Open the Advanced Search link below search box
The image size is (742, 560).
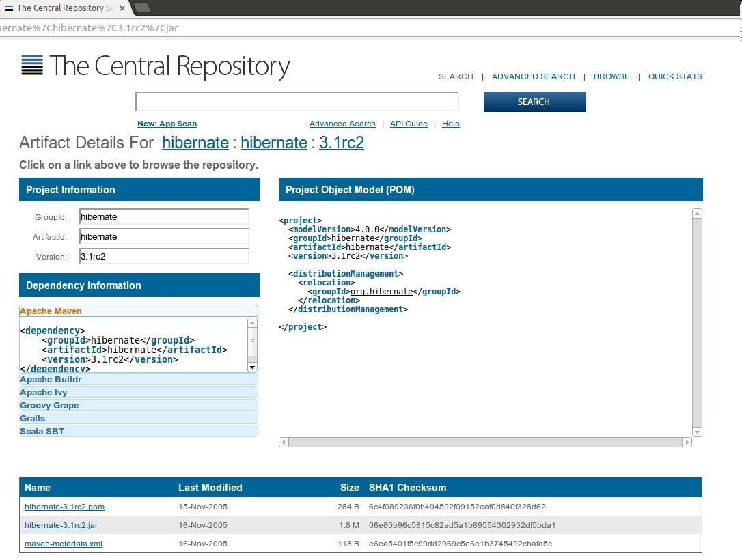342,124
